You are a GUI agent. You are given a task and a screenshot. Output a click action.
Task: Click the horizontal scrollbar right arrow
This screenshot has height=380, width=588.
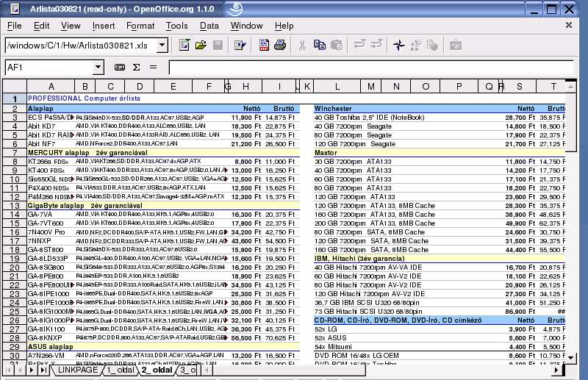click(556, 370)
